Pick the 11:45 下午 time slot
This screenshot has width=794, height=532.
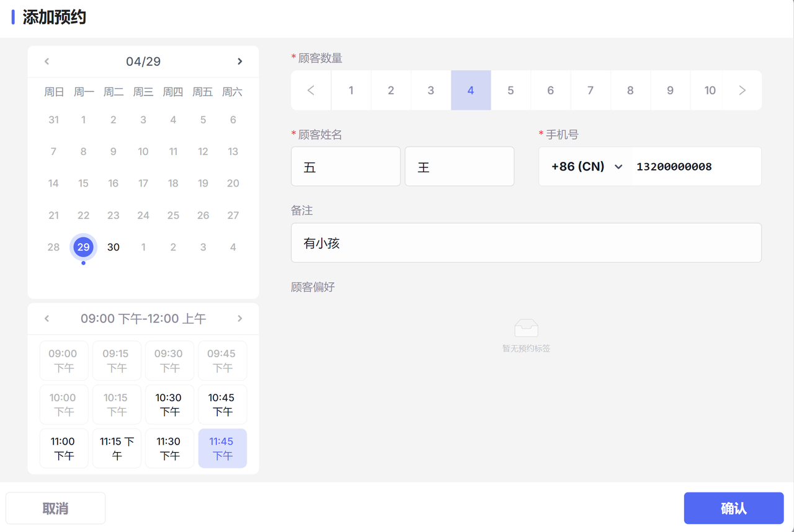tap(222, 449)
